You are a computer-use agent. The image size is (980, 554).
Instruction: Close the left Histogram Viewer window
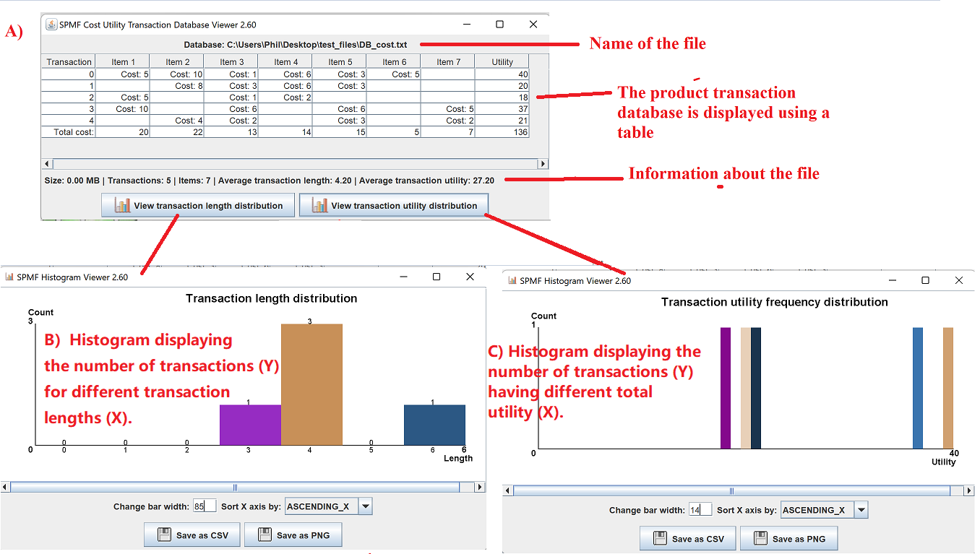pyautogui.click(x=470, y=277)
